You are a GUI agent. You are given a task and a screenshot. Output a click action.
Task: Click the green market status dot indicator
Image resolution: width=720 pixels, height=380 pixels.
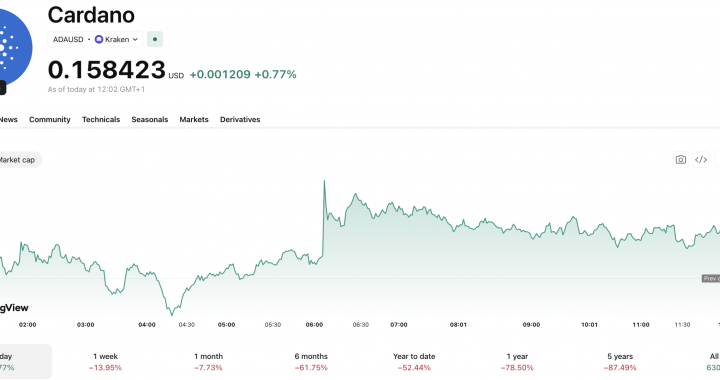coord(155,39)
